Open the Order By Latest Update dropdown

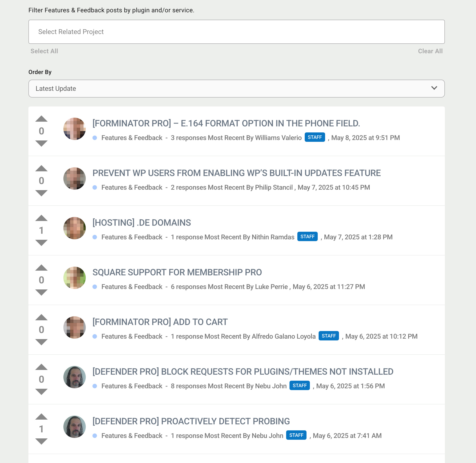[x=236, y=89]
